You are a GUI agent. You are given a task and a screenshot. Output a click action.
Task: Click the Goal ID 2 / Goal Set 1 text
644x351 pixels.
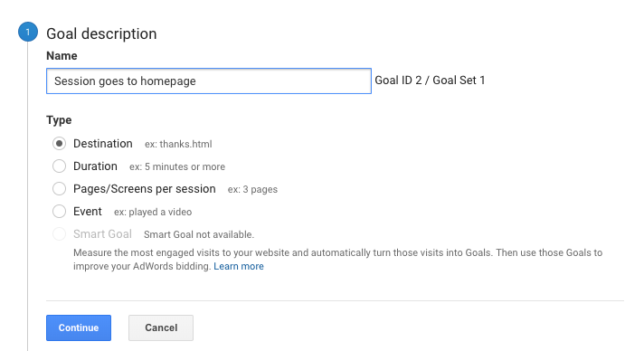click(x=430, y=81)
